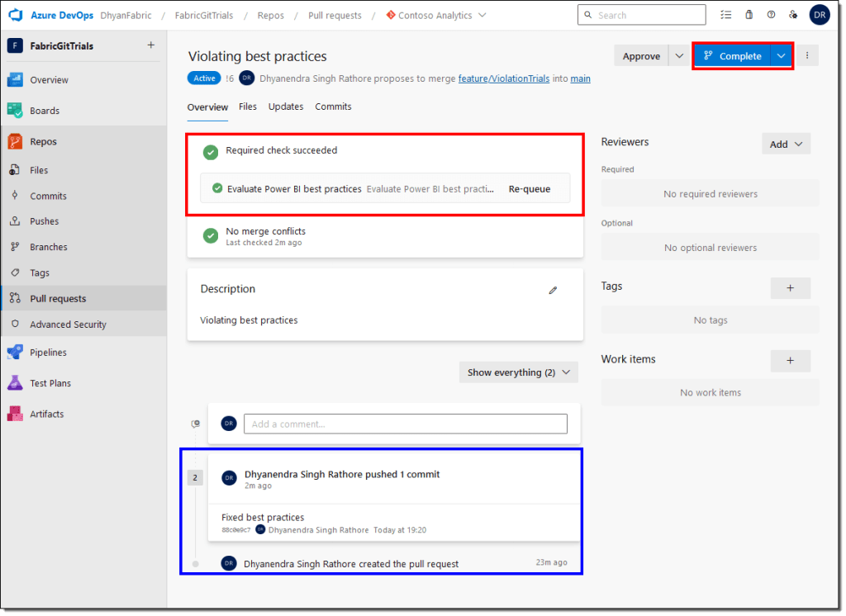Open the Add reviewers dropdown

coord(786,144)
